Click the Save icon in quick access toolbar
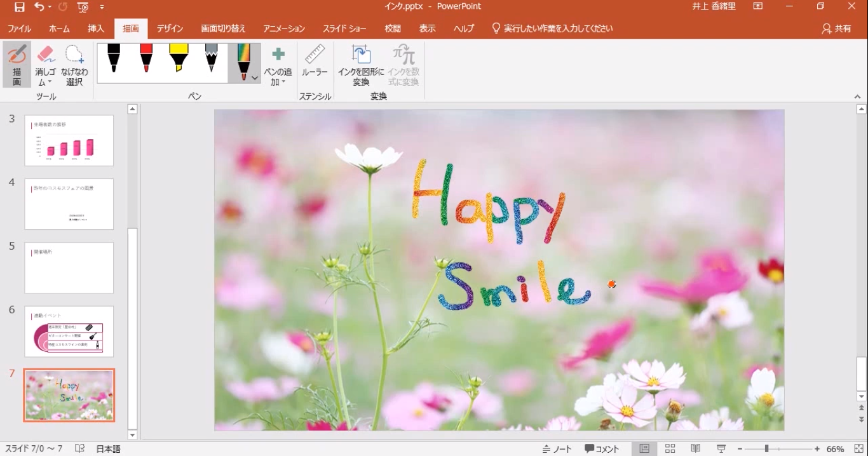The height and width of the screenshot is (456, 868). 19,7
